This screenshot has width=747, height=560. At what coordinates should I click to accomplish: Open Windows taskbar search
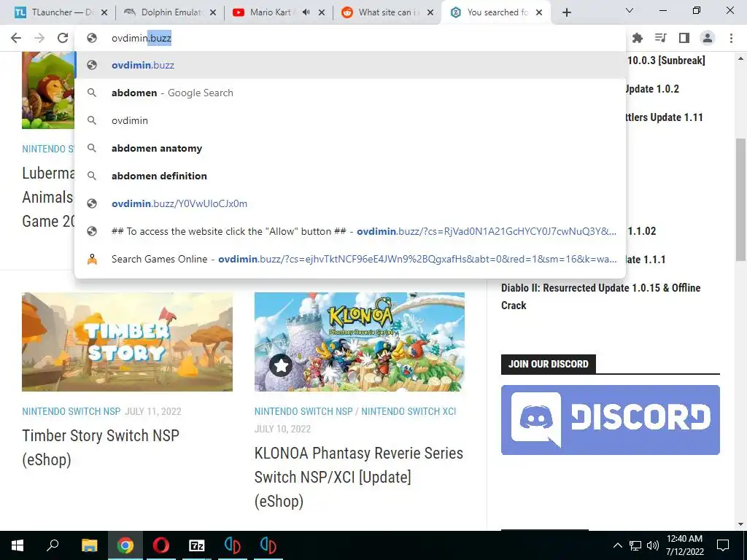pyautogui.click(x=53, y=545)
